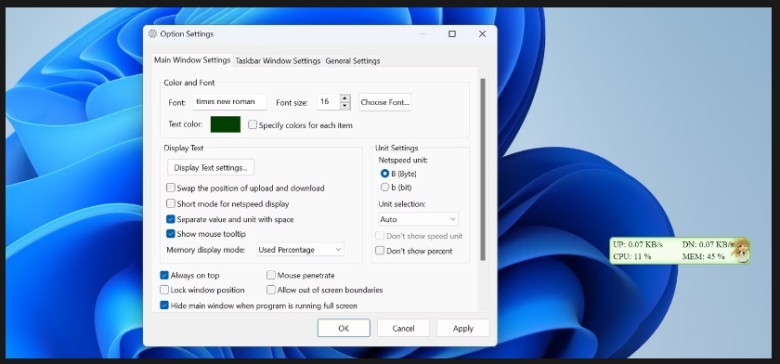The image size is (780, 364).
Task: Decrease font size with down arrow
Action: coord(345,105)
